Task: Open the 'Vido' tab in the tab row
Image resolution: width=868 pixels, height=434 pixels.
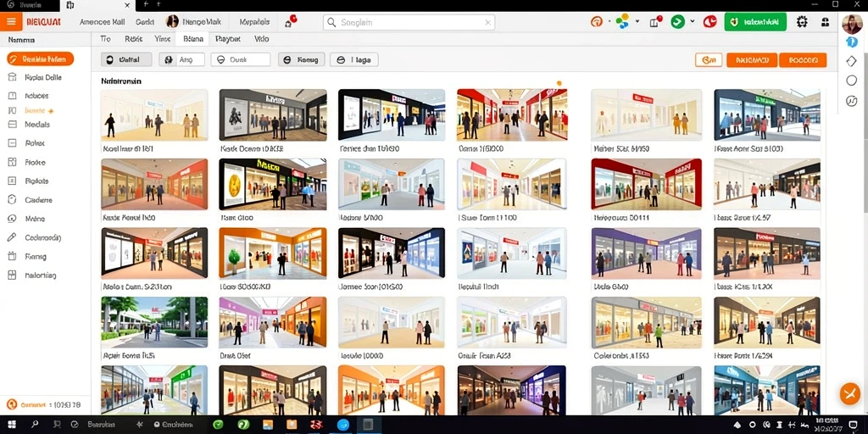Action: pyautogui.click(x=261, y=39)
